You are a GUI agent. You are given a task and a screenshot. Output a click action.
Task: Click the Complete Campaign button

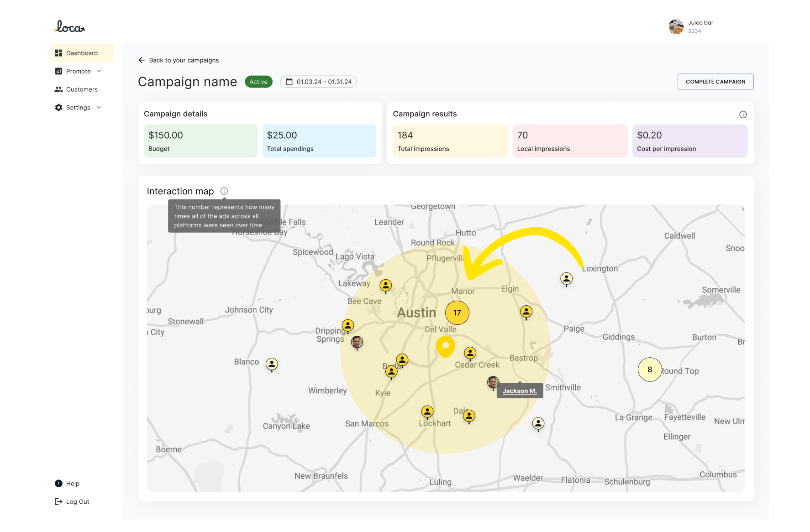[715, 82]
